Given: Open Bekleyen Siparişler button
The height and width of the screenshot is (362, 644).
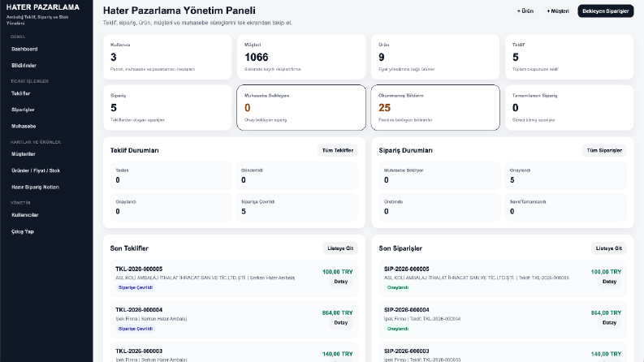Looking at the screenshot, I should click(x=605, y=11).
